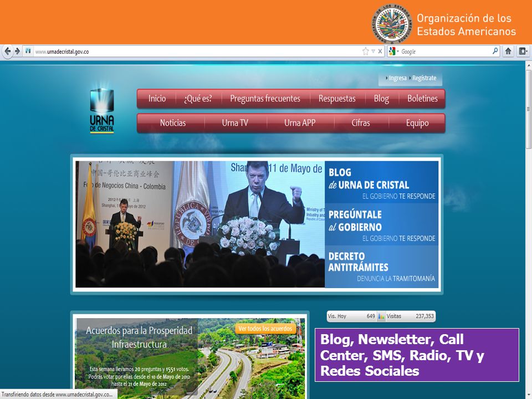The height and width of the screenshot is (399, 532).
Task: Click the Google search input field
Action: coord(445,52)
